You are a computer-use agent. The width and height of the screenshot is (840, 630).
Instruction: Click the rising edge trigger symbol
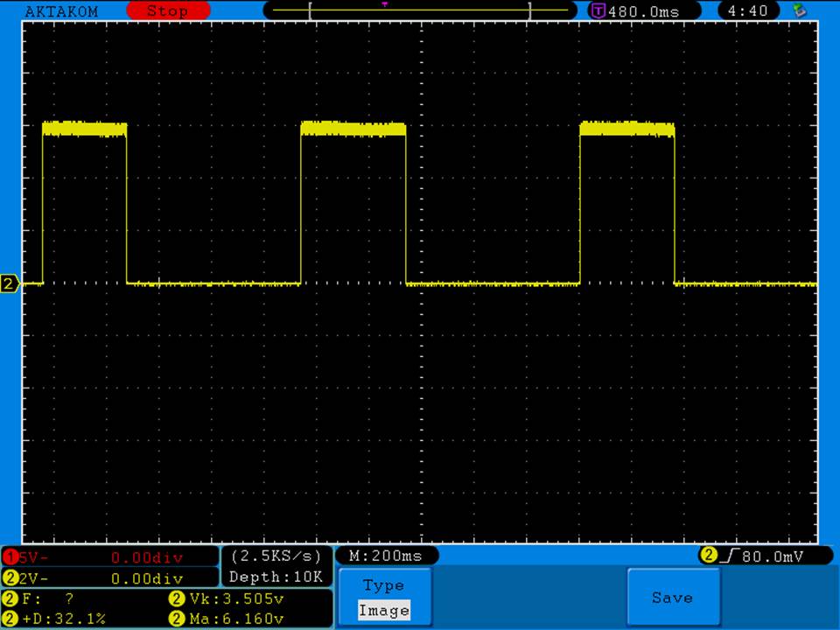coord(726,556)
